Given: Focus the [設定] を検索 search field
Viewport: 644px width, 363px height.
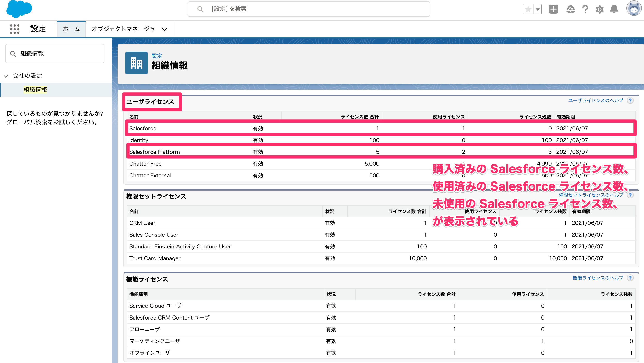Looking at the screenshot, I should (309, 9).
